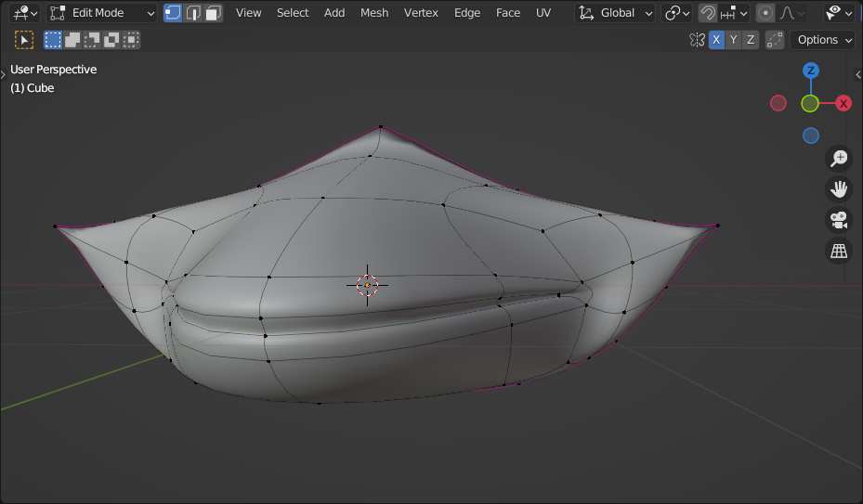Switch to face select mode

coord(213,13)
